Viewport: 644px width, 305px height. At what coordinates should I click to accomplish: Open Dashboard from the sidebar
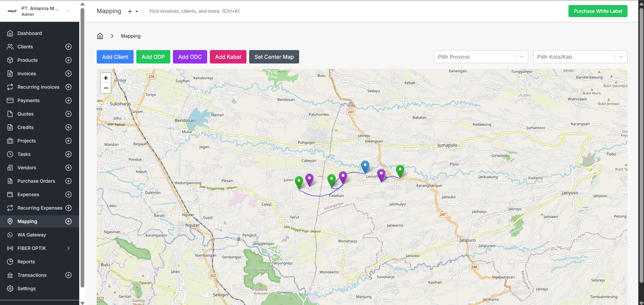coord(30,33)
